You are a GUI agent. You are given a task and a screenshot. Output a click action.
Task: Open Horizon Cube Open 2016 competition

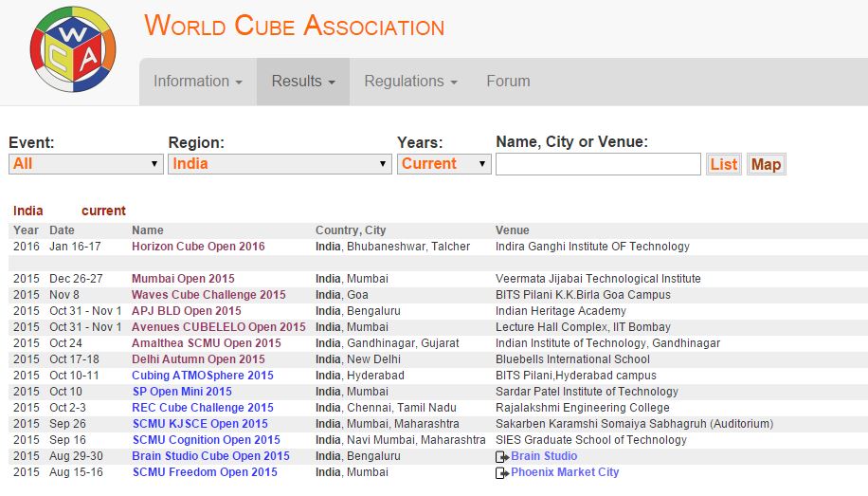(198, 247)
